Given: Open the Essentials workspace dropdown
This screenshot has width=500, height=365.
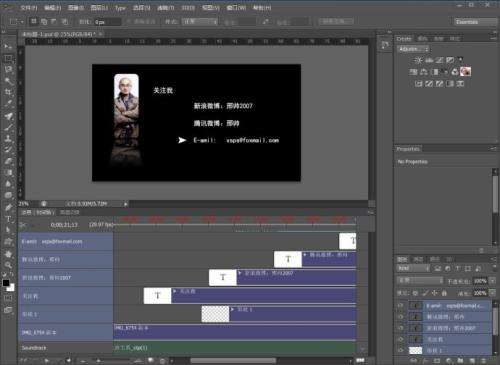Looking at the screenshot, I should [x=475, y=22].
